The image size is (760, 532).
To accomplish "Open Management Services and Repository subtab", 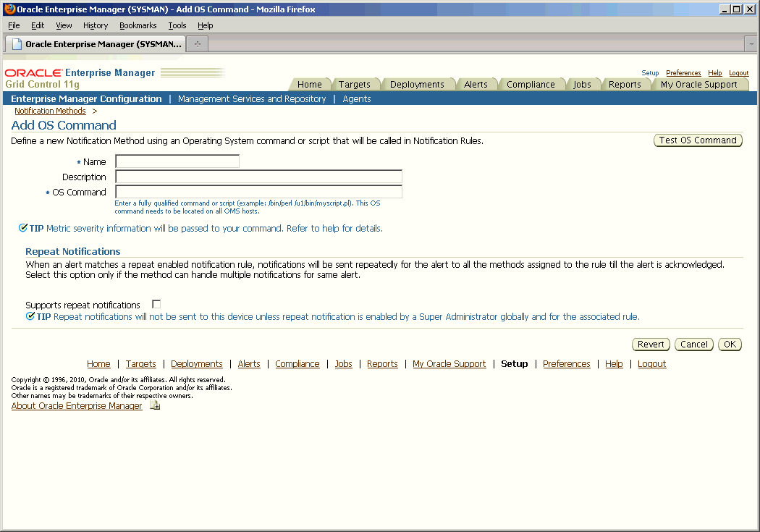I will click(252, 99).
